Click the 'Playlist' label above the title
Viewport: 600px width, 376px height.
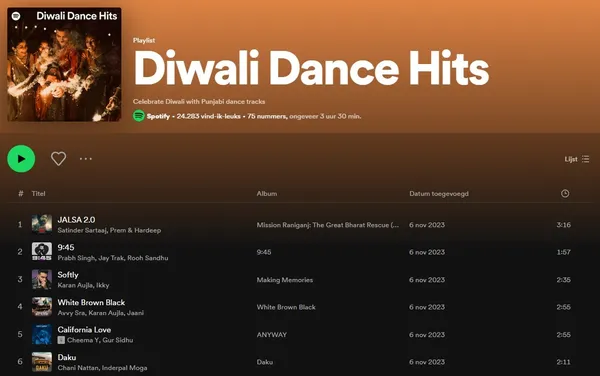coord(144,40)
